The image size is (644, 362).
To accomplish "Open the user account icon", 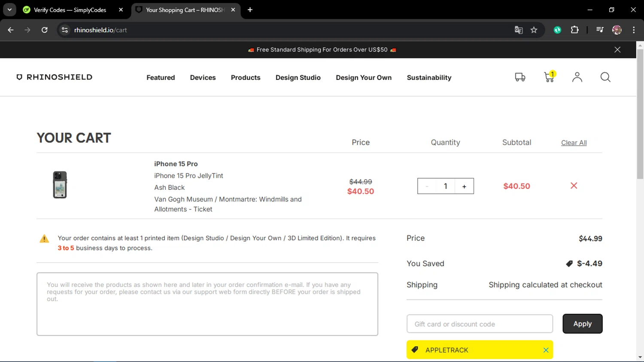I will (x=577, y=77).
